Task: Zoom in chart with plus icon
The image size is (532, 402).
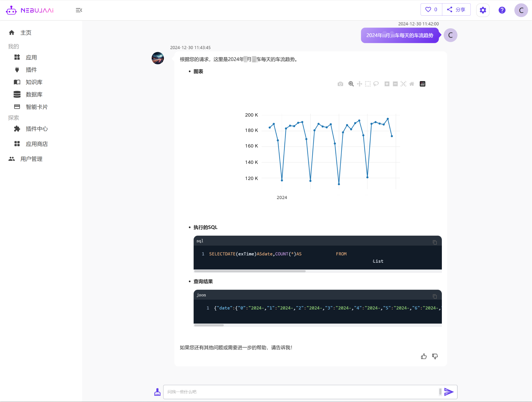Action: [x=387, y=84]
